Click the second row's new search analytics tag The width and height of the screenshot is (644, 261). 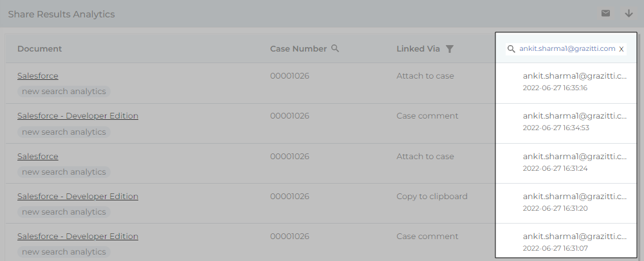click(64, 131)
